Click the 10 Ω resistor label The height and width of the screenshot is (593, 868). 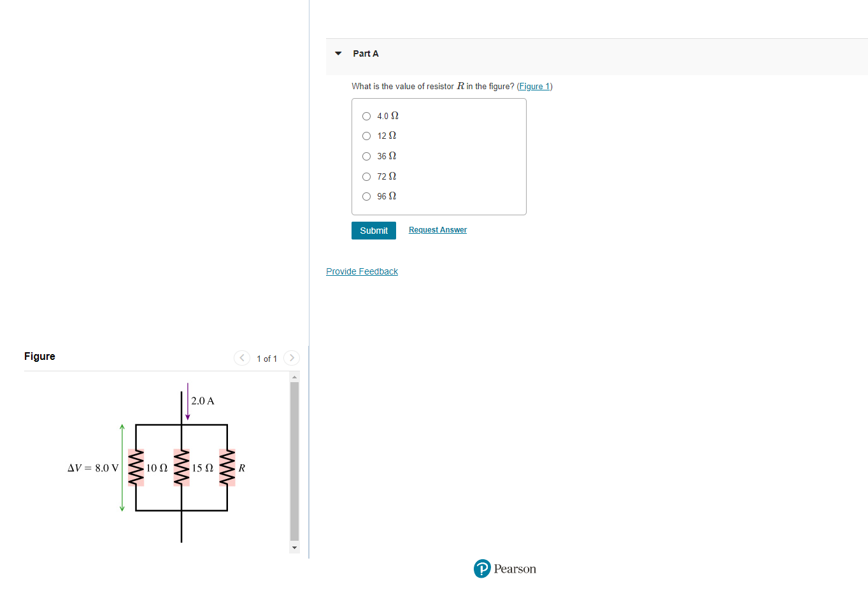[157, 468]
